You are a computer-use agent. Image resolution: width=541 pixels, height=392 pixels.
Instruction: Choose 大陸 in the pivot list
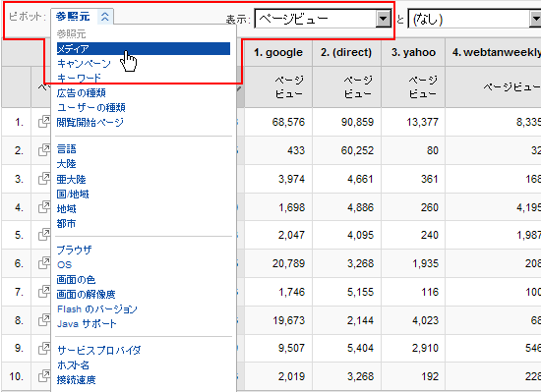click(x=66, y=164)
